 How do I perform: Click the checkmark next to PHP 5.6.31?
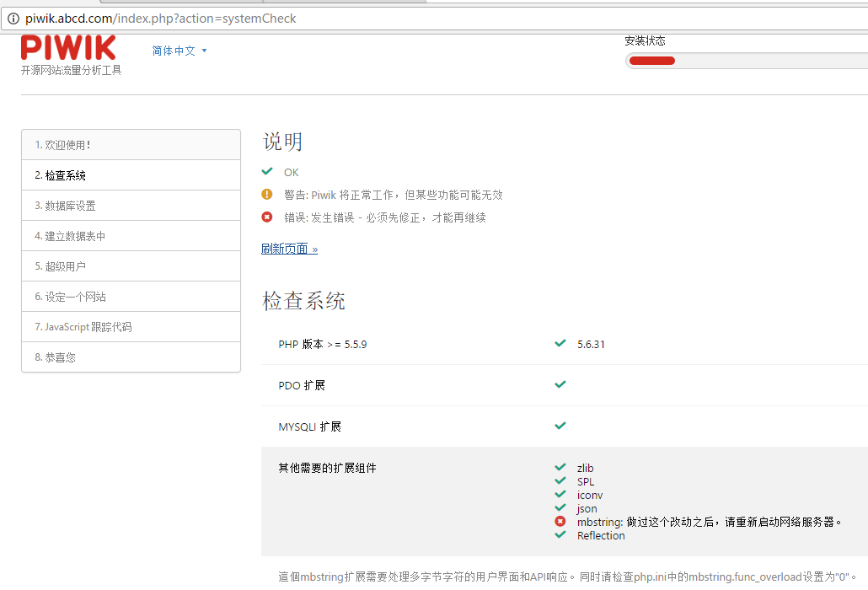[560, 343]
